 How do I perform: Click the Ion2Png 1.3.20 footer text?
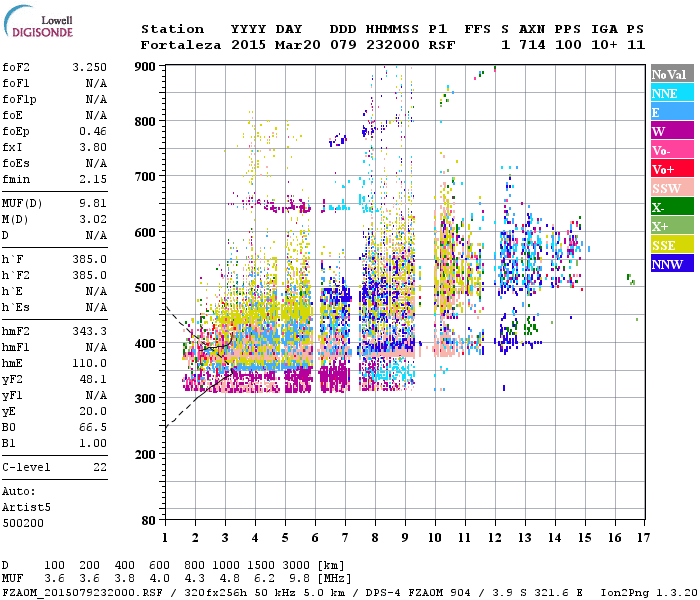pos(649,592)
